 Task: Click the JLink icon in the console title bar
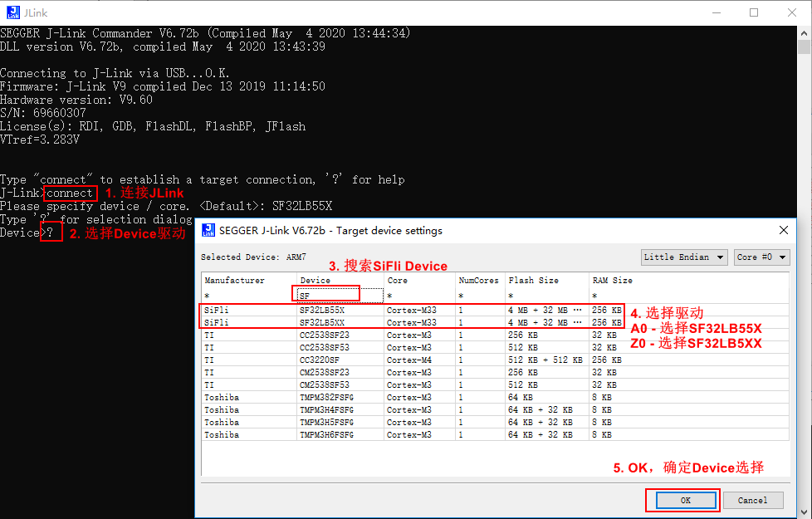[x=12, y=12]
